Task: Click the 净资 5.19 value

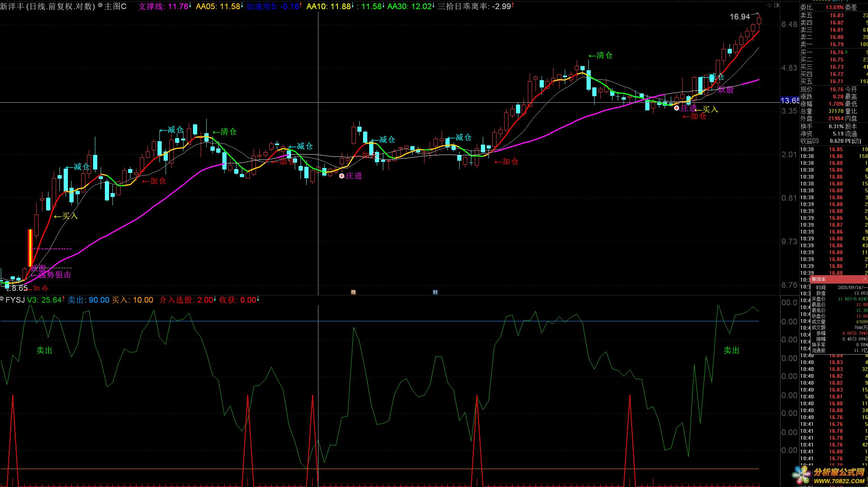Action: (838, 134)
